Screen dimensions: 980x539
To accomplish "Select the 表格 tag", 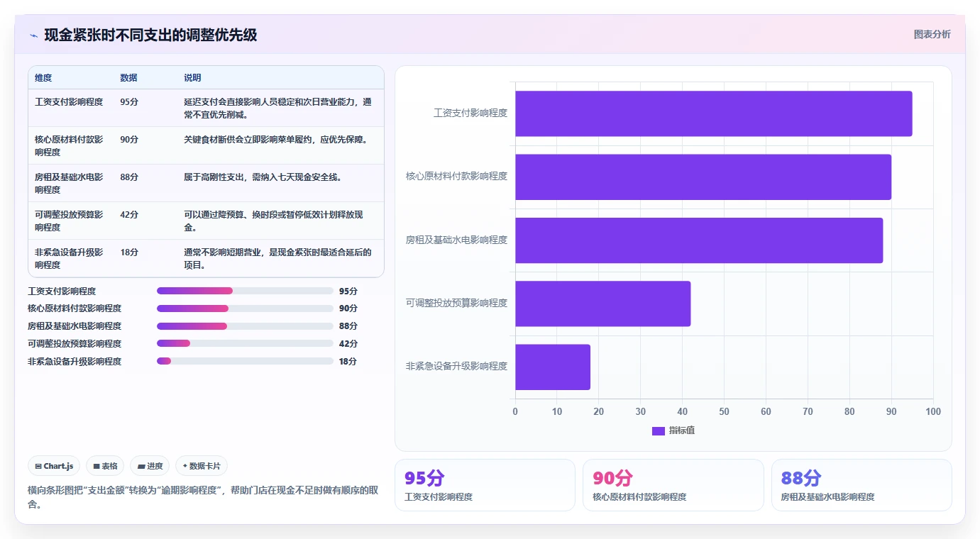I will click(x=105, y=466).
